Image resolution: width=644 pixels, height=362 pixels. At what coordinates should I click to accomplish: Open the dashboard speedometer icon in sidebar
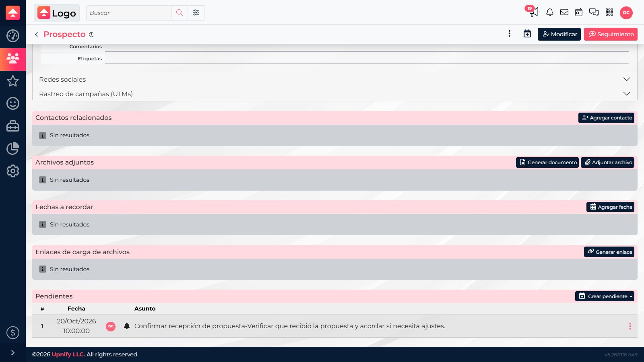pos(13,36)
